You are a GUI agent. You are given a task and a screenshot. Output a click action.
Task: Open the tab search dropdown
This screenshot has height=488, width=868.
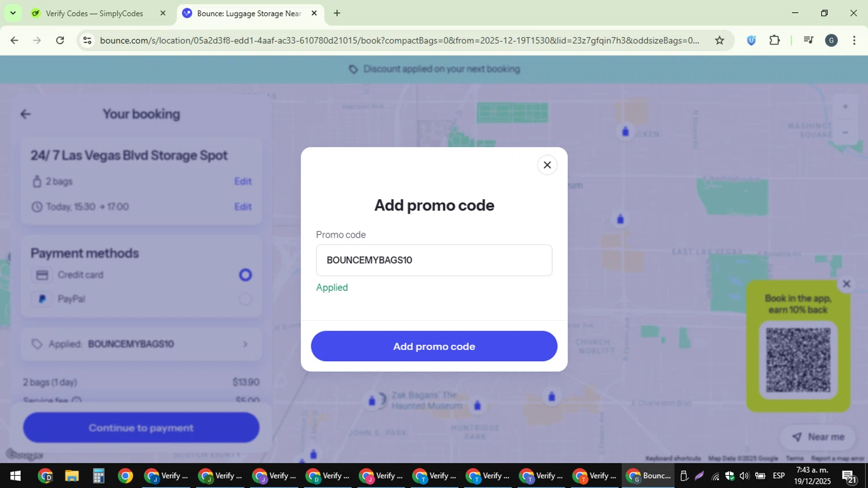click(13, 13)
